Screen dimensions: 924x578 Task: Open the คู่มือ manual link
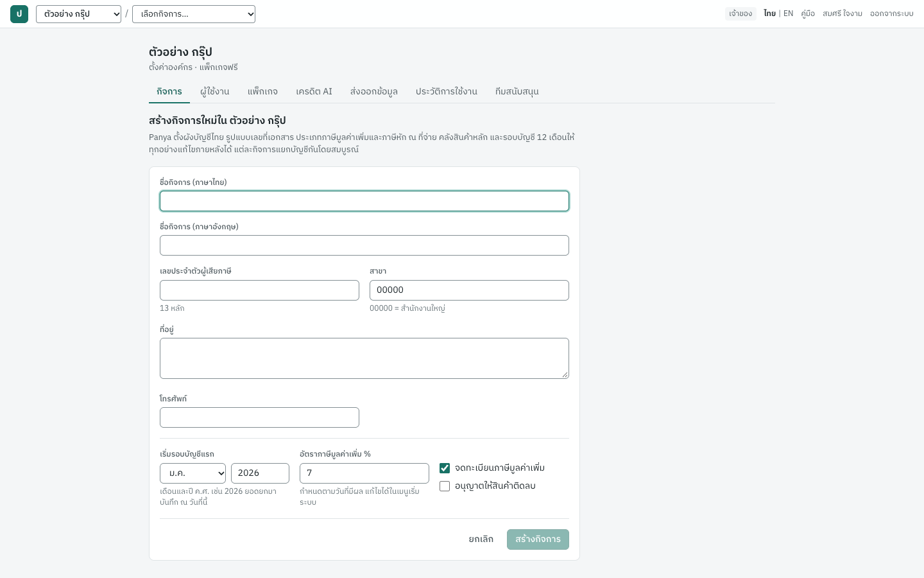click(x=808, y=13)
